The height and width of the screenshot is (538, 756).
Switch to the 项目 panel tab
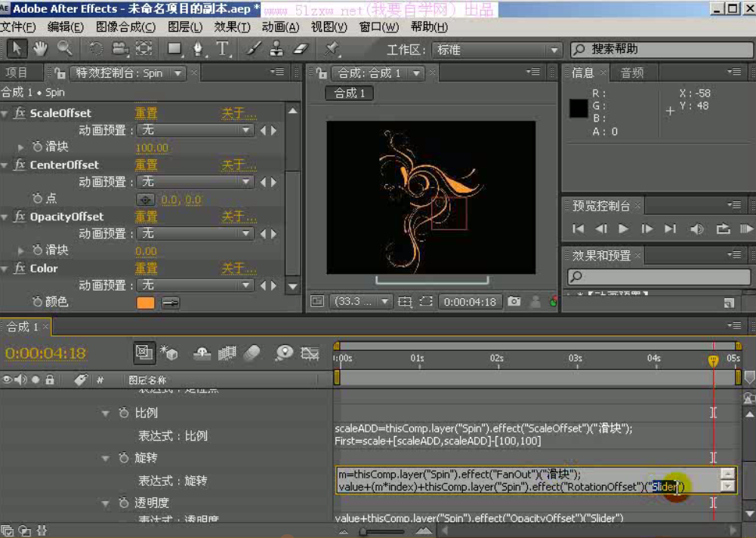17,72
